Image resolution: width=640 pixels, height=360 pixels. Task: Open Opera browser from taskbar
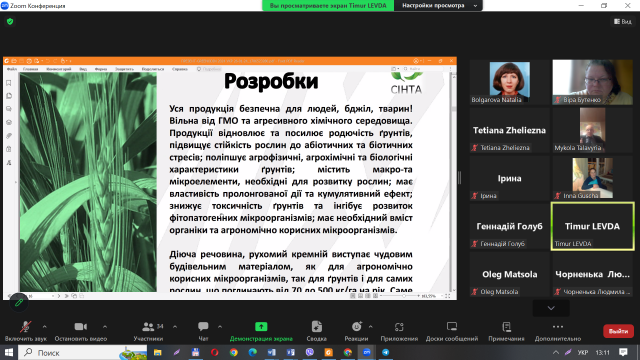[214, 352]
